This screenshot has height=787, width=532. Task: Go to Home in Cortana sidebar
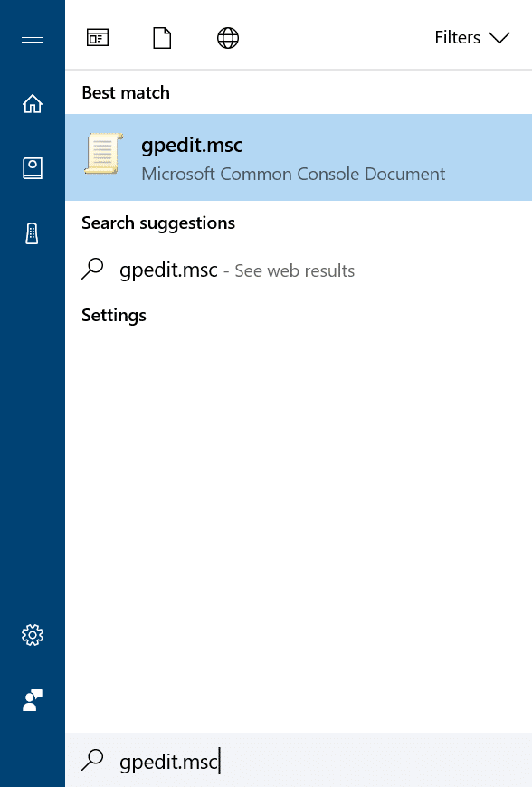33,103
